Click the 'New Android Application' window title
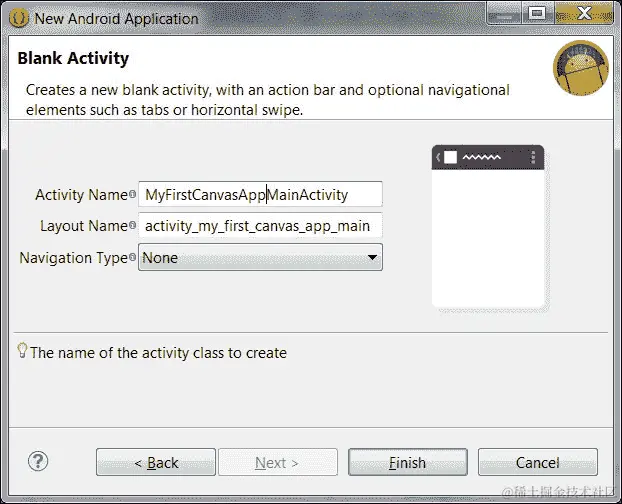 coord(116,19)
